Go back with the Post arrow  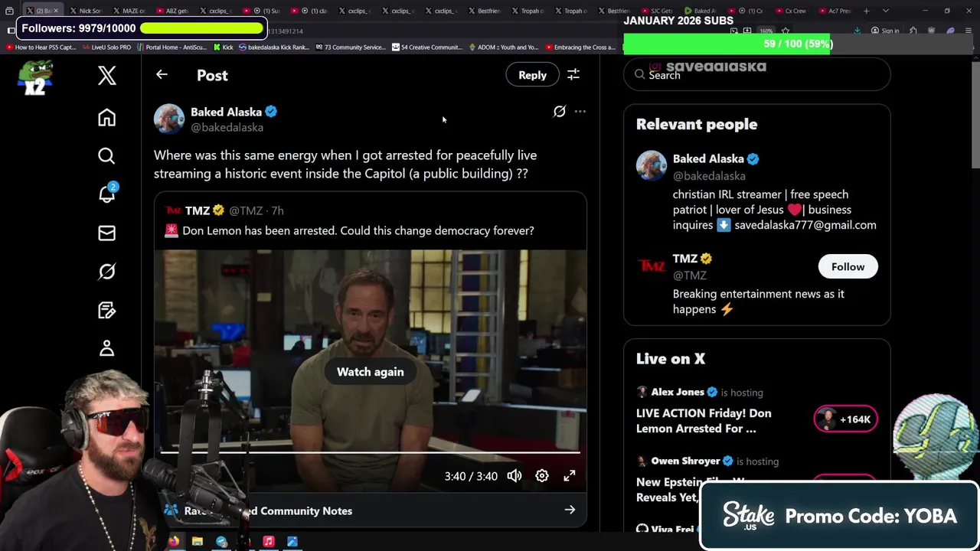[162, 75]
